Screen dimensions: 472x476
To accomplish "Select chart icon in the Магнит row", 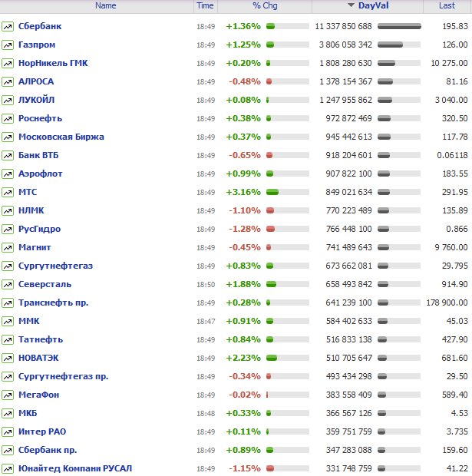I will (x=8, y=247).
